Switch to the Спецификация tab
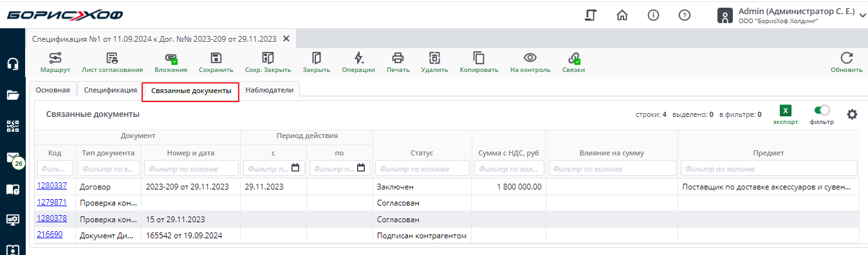The image size is (868, 255). click(x=111, y=90)
